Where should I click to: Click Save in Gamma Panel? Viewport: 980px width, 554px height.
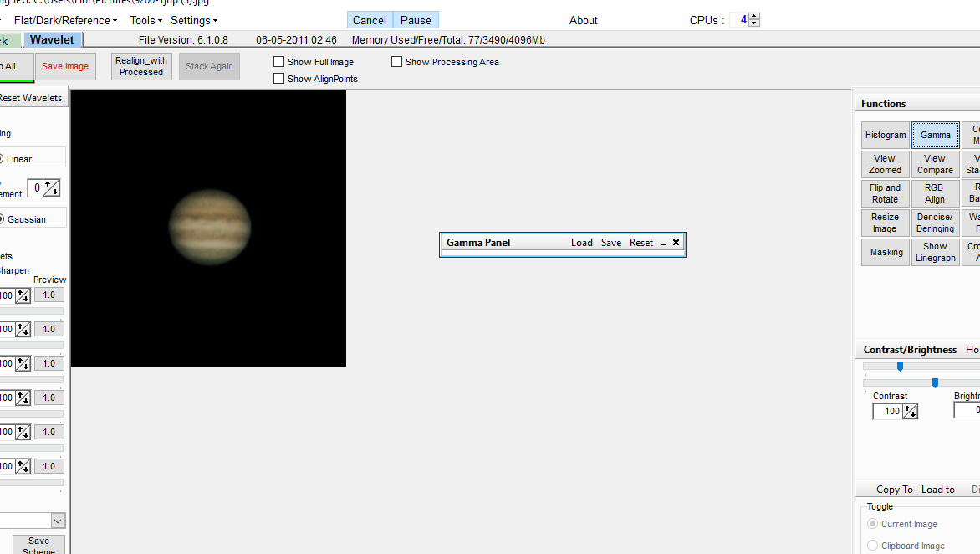(x=611, y=243)
